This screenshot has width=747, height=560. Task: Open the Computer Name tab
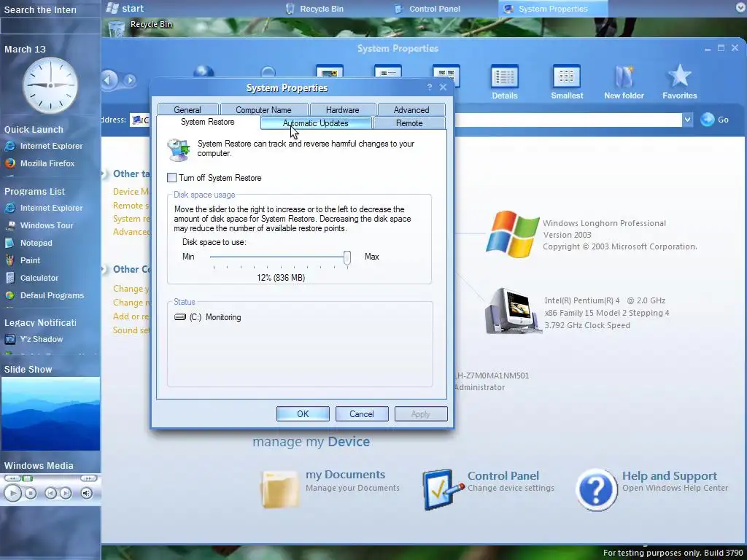pos(263,109)
